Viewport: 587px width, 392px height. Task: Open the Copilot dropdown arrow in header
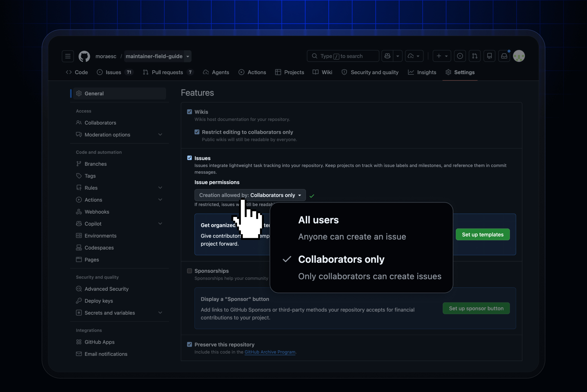tap(398, 56)
